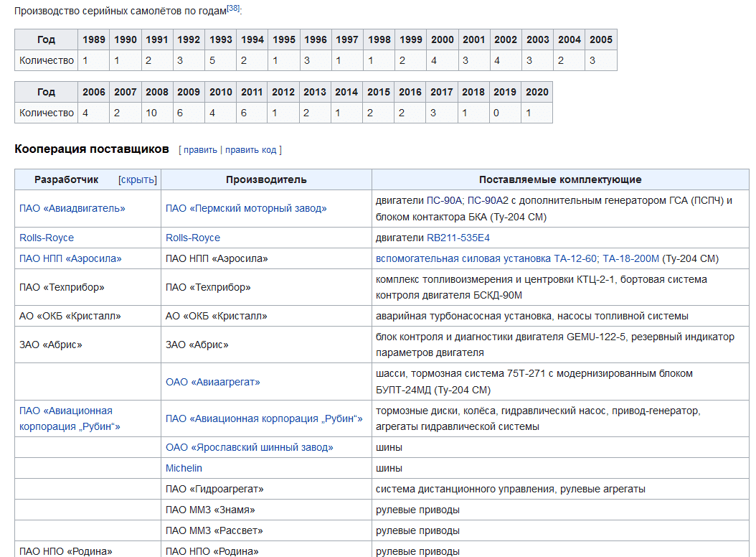The height and width of the screenshot is (557, 756).
Task: Click Rolls-Royce in the developer column
Action: coord(47,238)
